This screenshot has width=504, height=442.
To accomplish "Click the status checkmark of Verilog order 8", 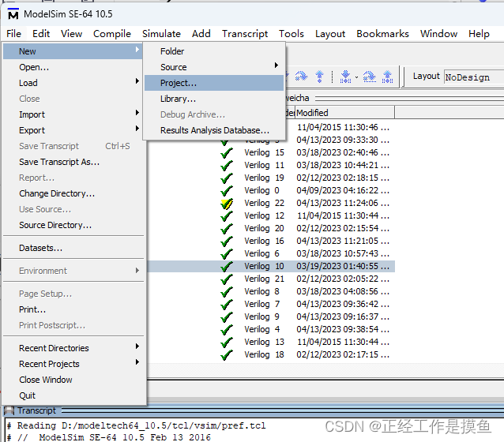I will pyautogui.click(x=227, y=291).
